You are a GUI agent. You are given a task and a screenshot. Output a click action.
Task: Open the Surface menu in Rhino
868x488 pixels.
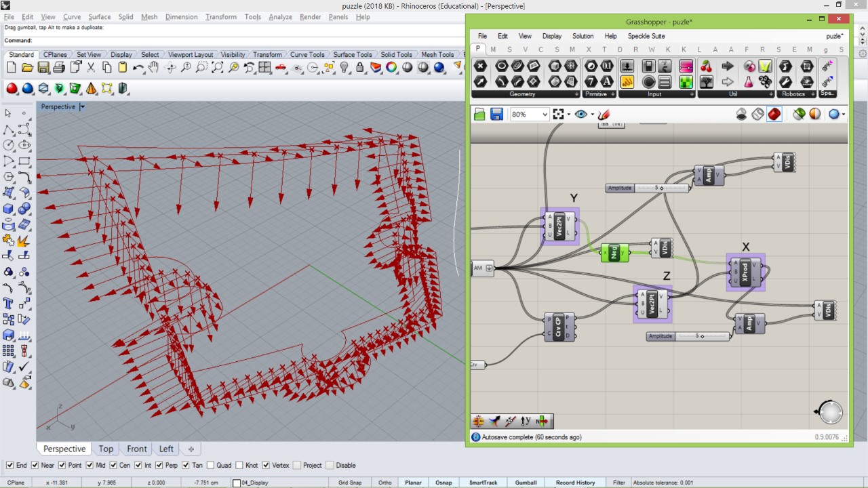[99, 17]
